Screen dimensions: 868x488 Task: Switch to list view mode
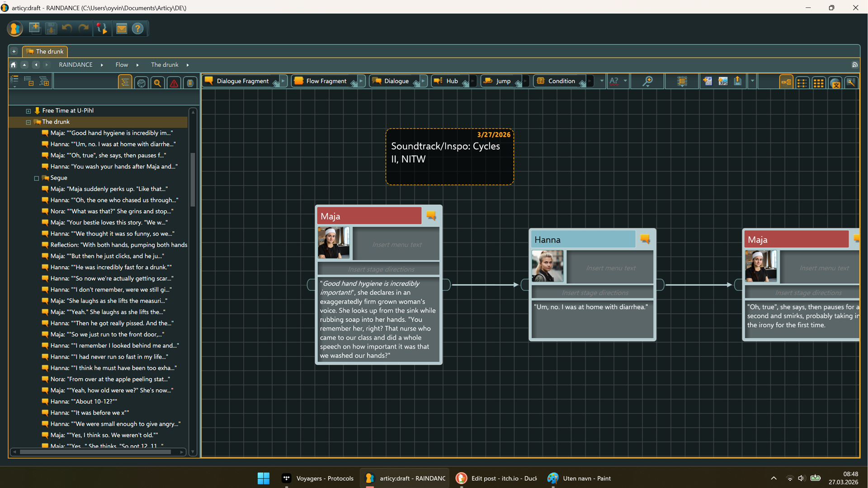tap(802, 82)
